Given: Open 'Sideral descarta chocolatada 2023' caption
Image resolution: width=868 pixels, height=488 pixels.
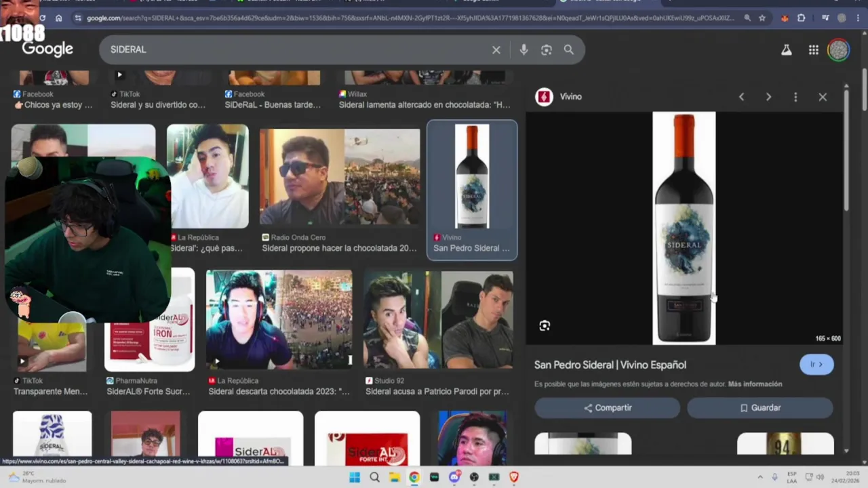Looking at the screenshot, I should coord(279,392).
